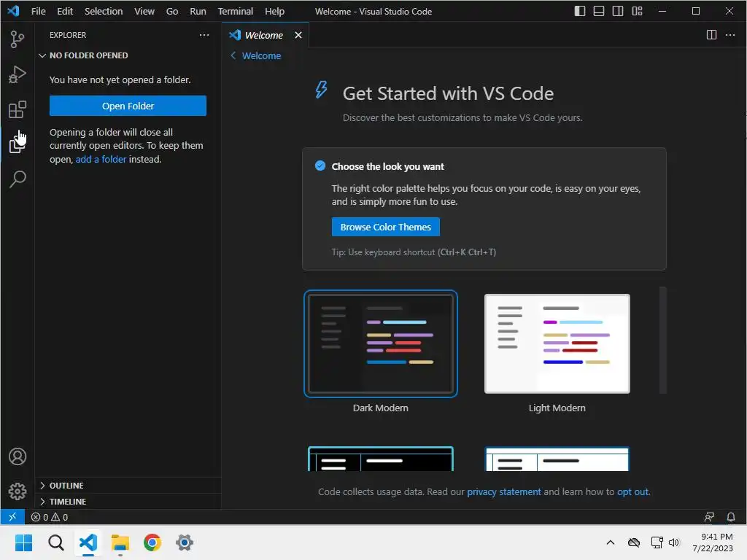Screen dimensions: 747x560
Task: Open the Run menu
Action: pyautogui.click(x=198, y=11)
